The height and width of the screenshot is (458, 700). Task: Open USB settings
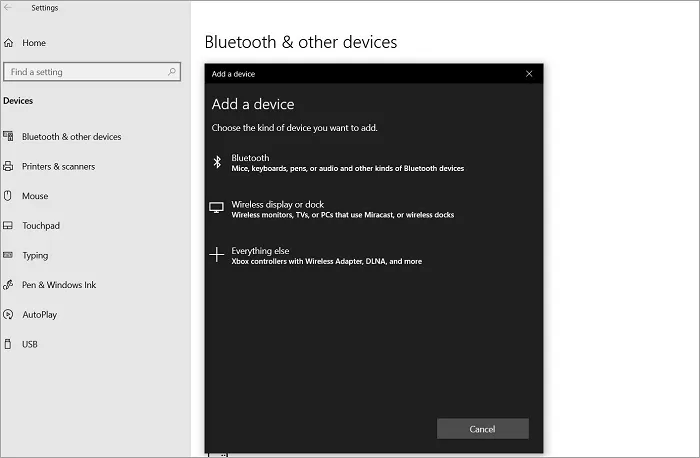pos(30,345)
